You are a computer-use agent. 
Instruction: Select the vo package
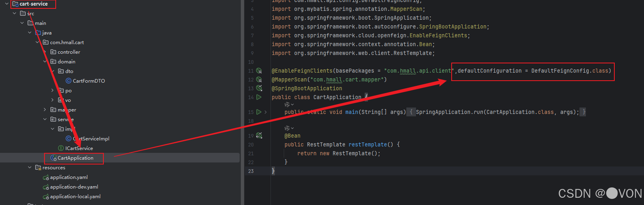[68, 100]
